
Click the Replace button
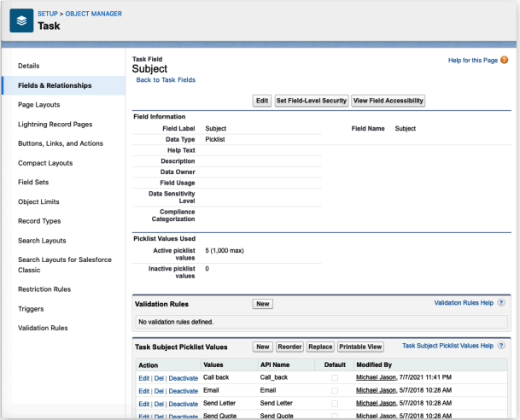(x=320, y=347)
